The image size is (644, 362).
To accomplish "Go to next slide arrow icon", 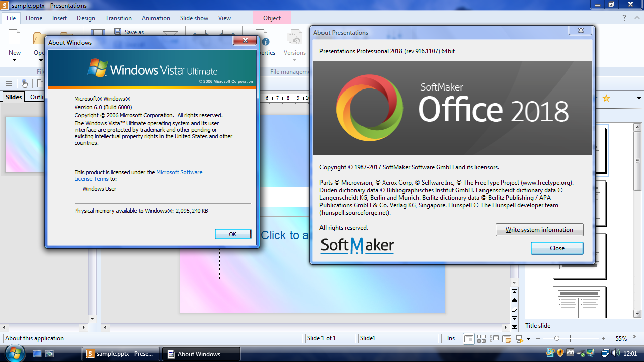I will pyautogui.click(x=514, y=318).
